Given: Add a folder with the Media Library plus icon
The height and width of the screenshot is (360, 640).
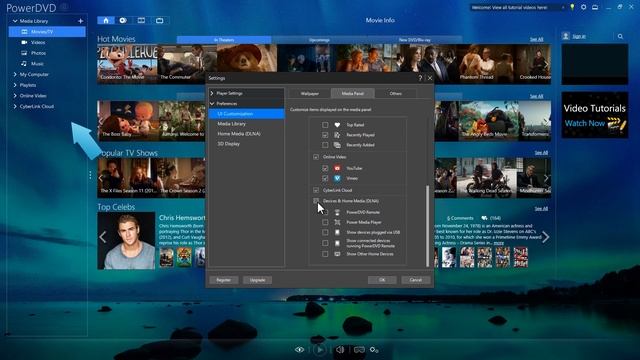Looking at the screenshot, I should [x=80, y=21].
